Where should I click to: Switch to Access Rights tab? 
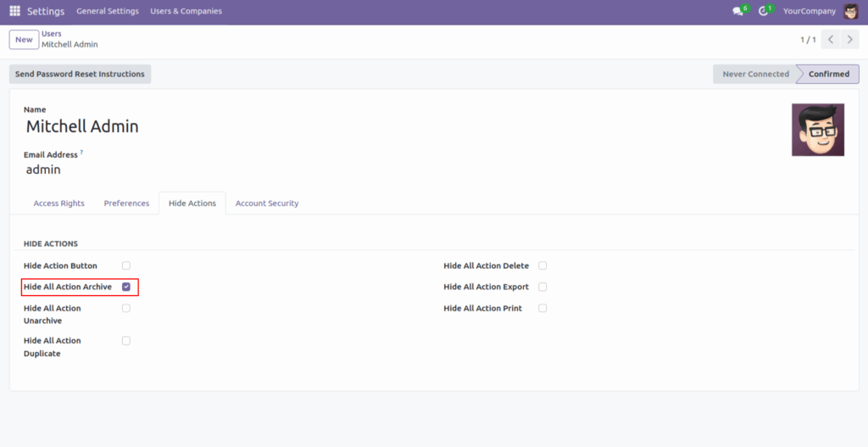(58, 204)
